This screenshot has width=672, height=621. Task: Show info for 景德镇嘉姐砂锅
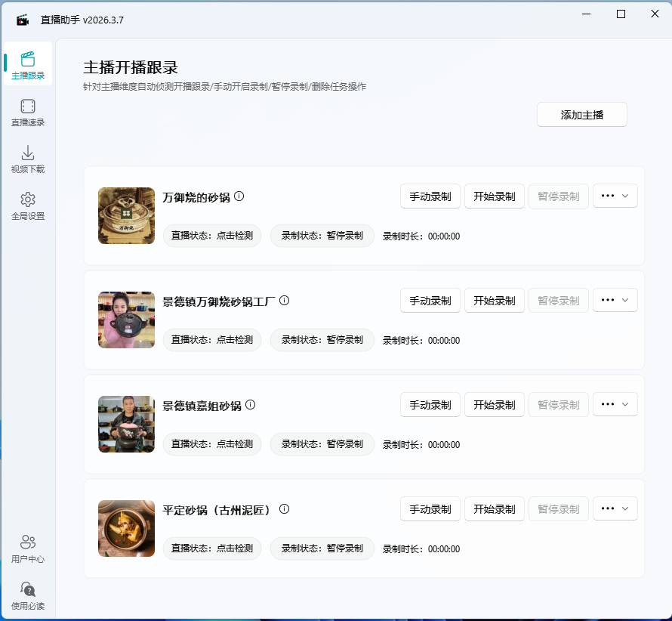pos(250,404)
